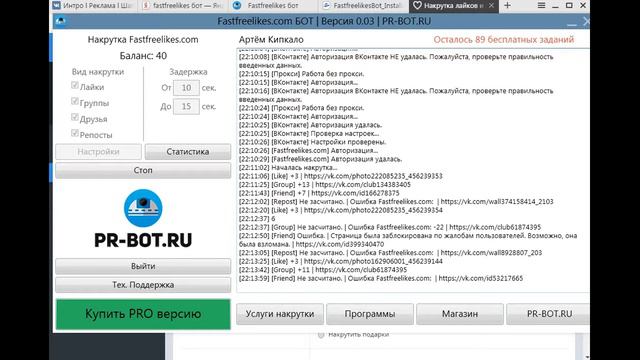The image size is (640, 360).
Task: Open Услуги накрутки
Action: point(280,314)
